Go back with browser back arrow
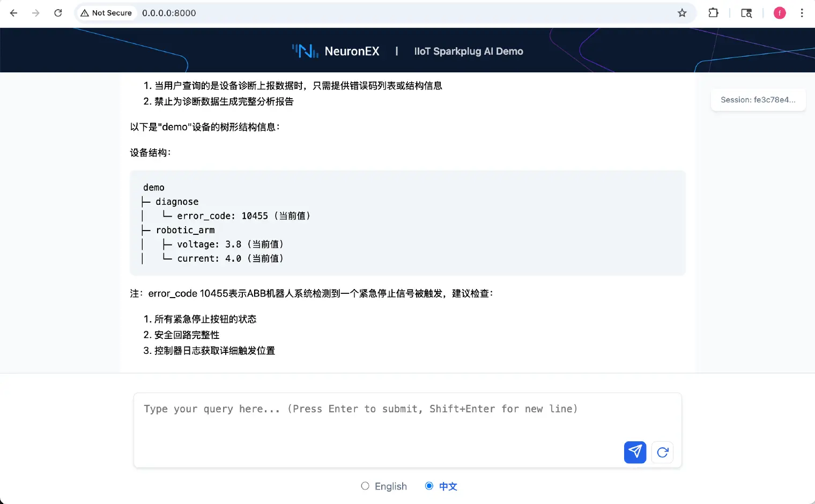Viewport: 815px width, 504px height. click(14, 13)
